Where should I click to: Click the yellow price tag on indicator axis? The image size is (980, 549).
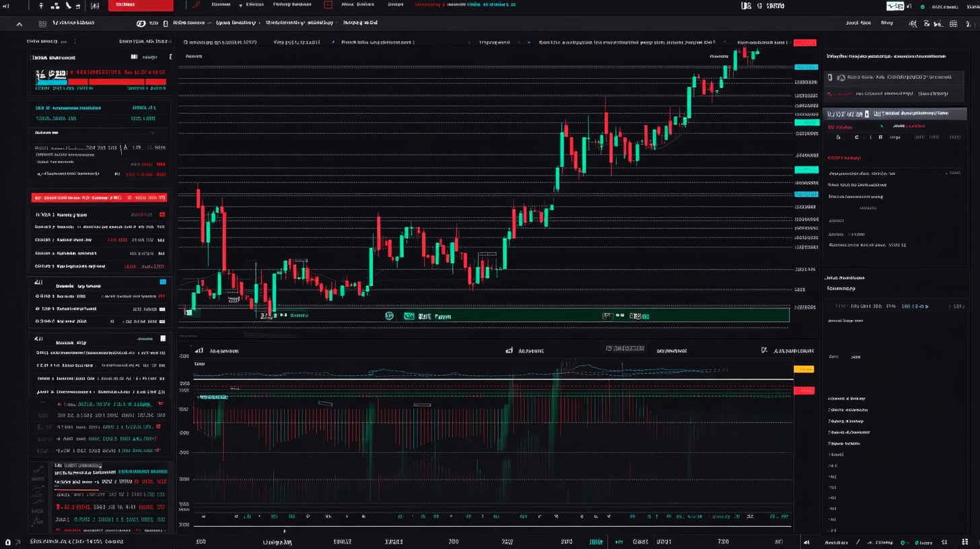[804, 369]
